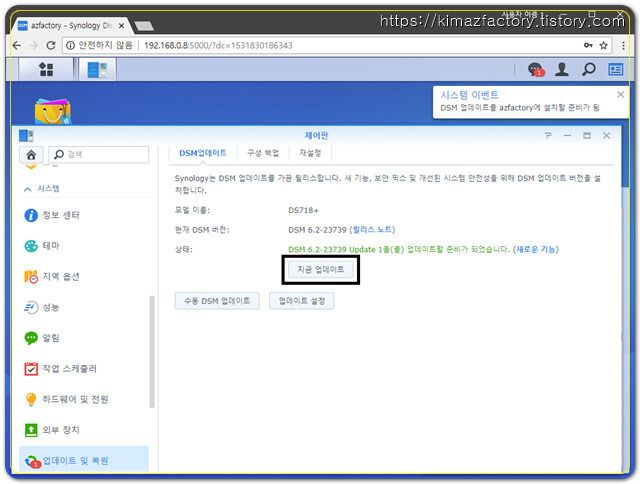The image size is (640, 484).
Task: Switch to the DSM업데이트 tab
Action: 203,153
